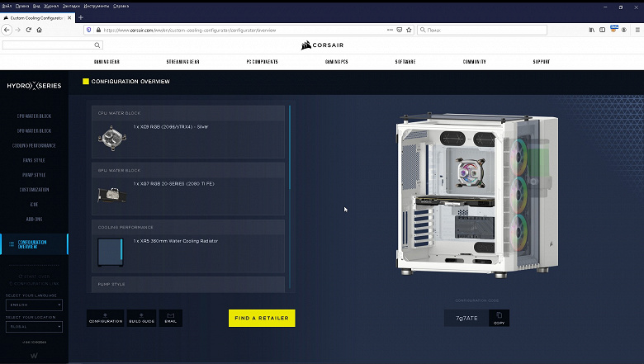Go back using the browser back arrow
644x364 pixels.
[7, 30]
